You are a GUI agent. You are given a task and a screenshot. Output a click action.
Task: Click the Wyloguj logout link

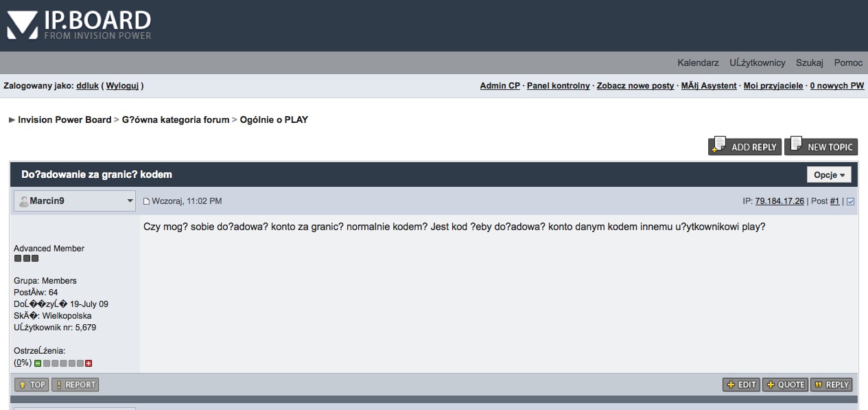[123, 86]
